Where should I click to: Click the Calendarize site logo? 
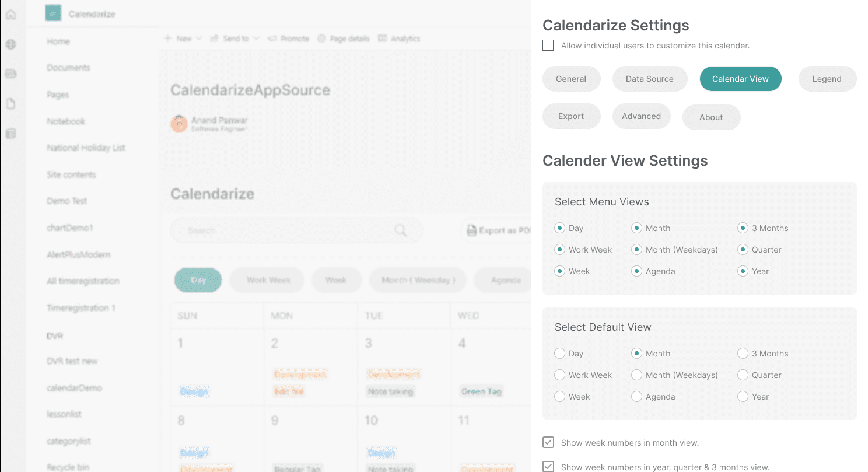click(x=53, y=13)
